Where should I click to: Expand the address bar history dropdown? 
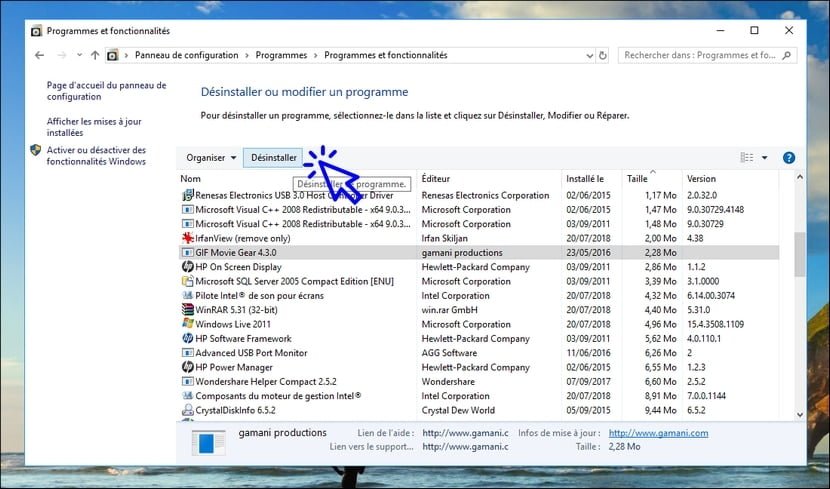tap(590, 56)
